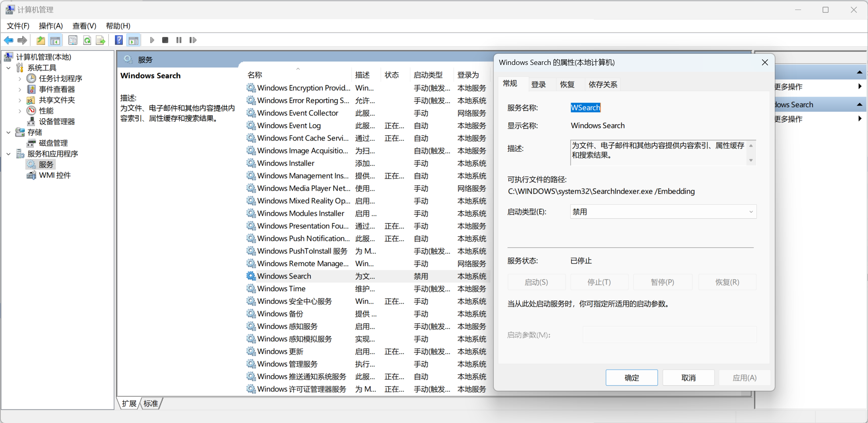Select Task Scheduler (任务计划程序) in tree
The width and height of the screenshot is (868, 423).
point(60,78)
